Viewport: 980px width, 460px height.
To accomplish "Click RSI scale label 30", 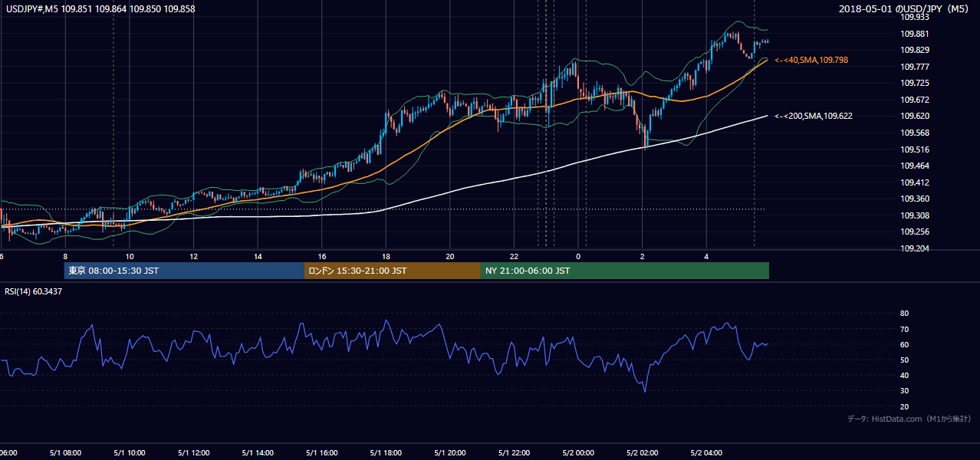I will (x=905, y=391).
